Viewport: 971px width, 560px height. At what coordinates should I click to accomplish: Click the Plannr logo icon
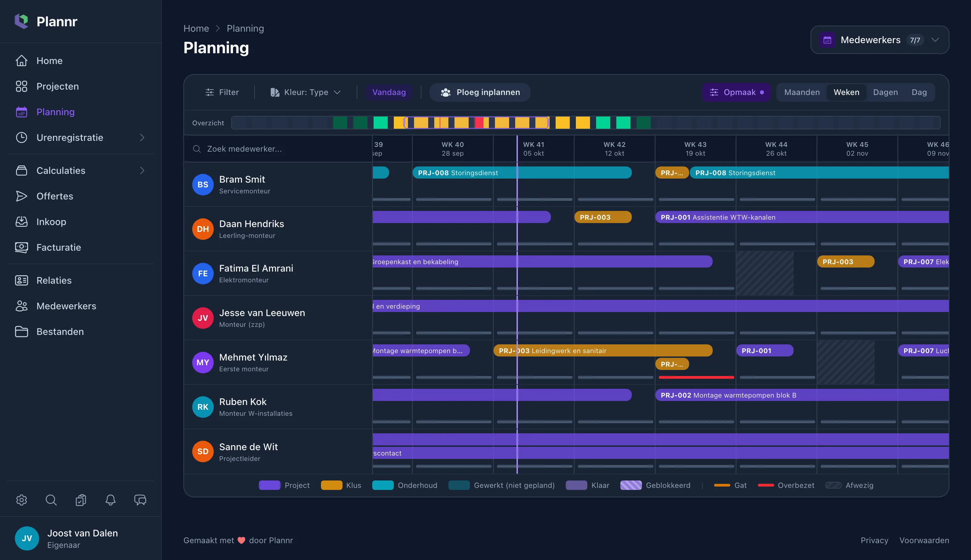point(22,21)
